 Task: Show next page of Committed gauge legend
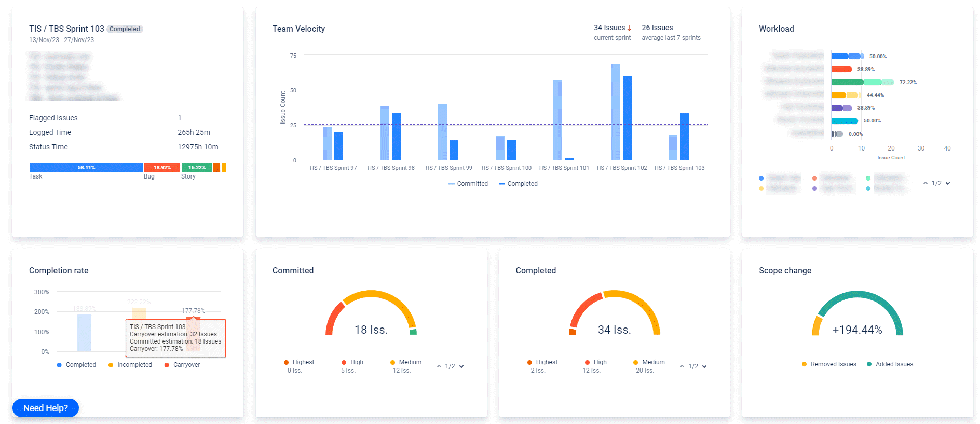pyautogui.click(x=461, y=366)
